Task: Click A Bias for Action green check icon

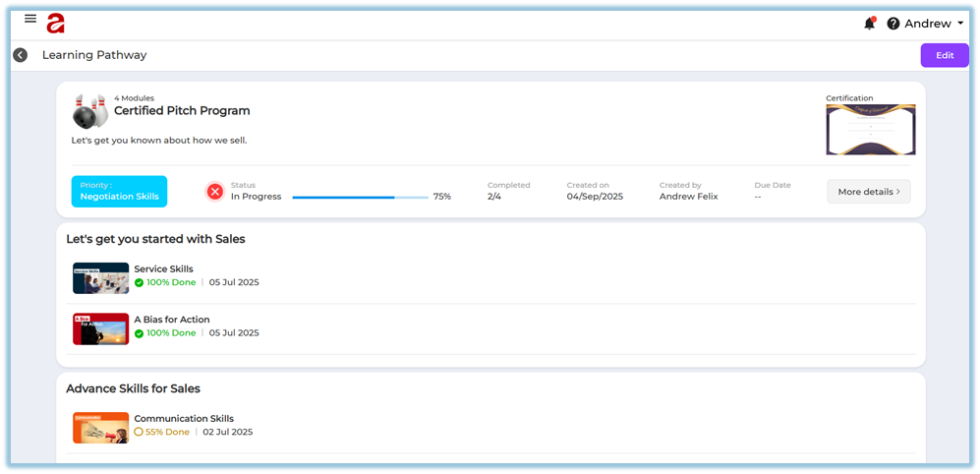Action: tap(140, 333)
